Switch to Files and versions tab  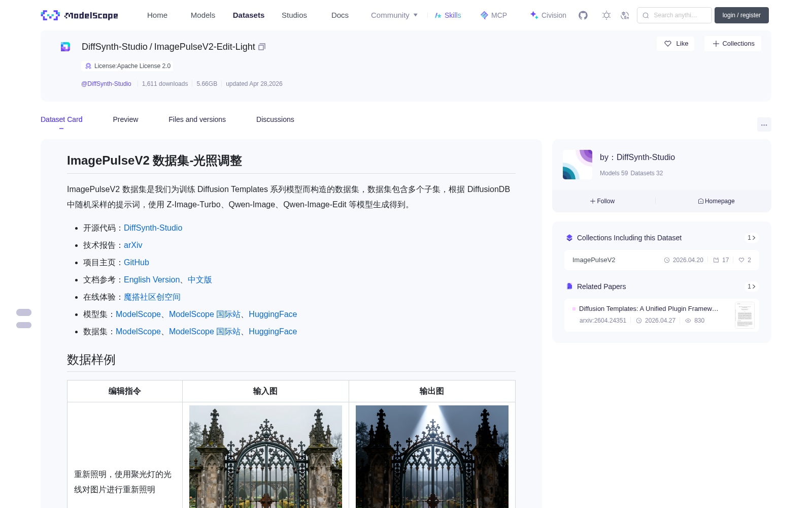(197, 119)
